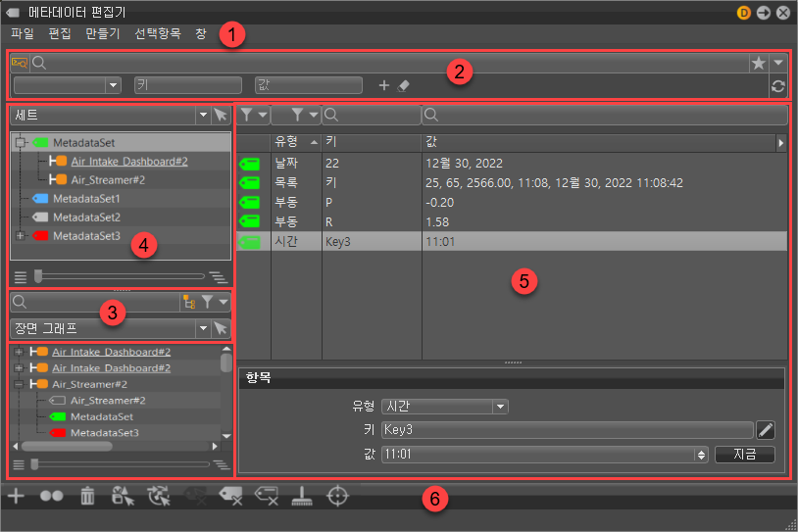Image resolution: width=798 pixels, height=532 pixels.
Task: Select MetadataSet1 in the sets list
Action: pyautogui.click(x=86, y=199)
